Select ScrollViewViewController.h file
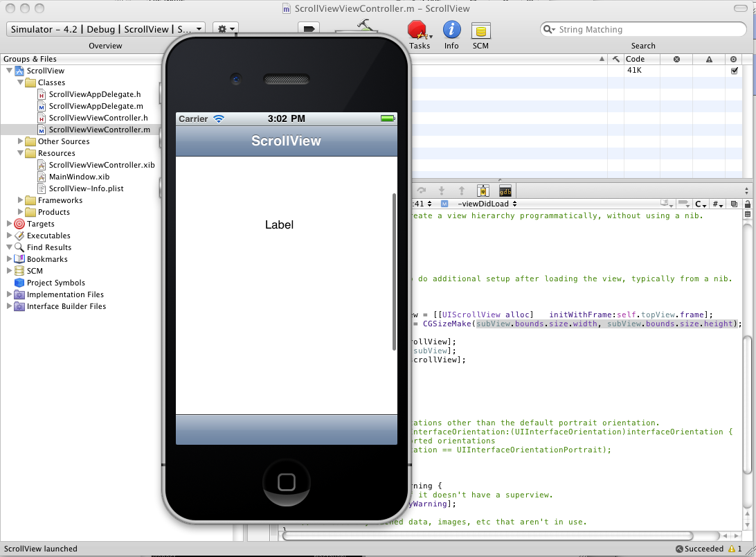 (98, 118)
